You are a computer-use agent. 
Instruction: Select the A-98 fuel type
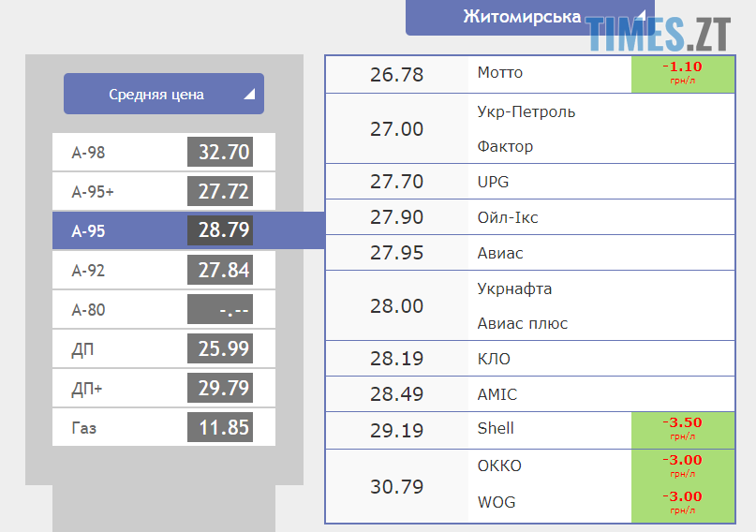[164, 153]
